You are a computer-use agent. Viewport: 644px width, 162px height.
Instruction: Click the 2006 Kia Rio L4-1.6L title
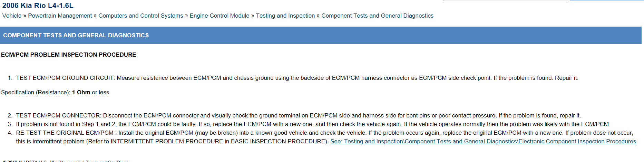pyautogui.click(x=38, y=6)
